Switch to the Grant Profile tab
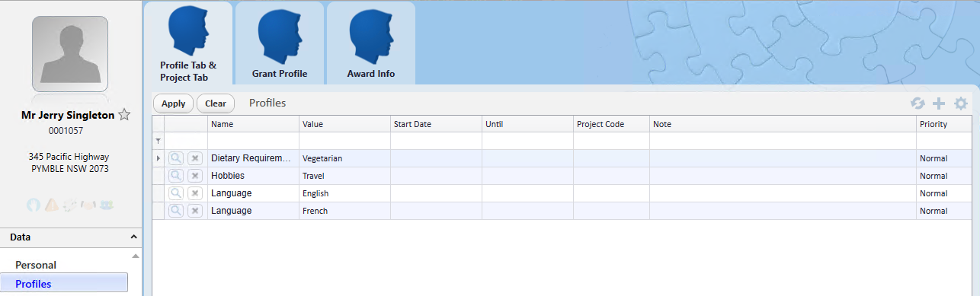Screen dimensions: 980x296 click(x=280, y=43)
